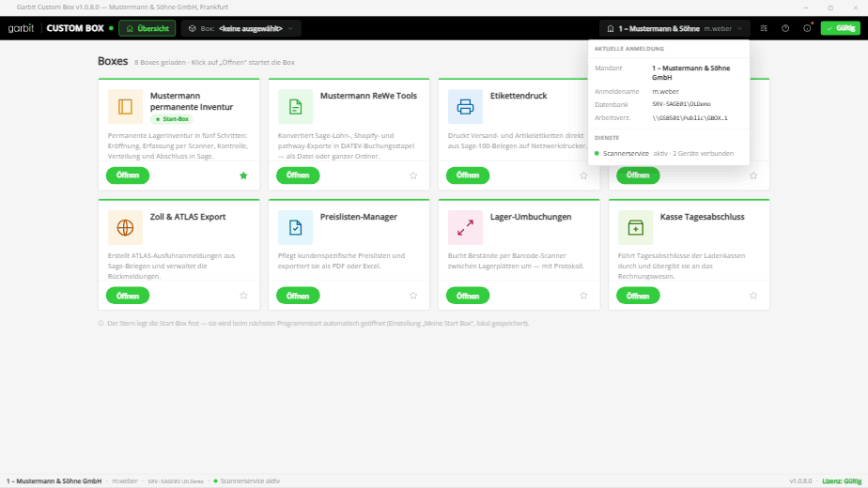
Task: Click the green Scannerservice status dot in popup
Action: [597, 153]
